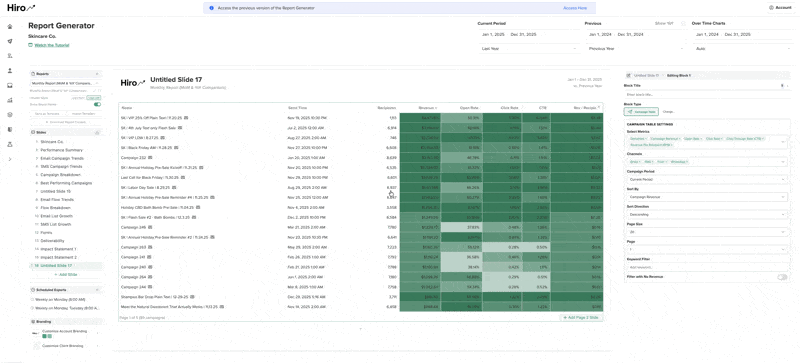This screenshot has height=363, width=800.
Task: Open the inbox tray sidebar icon
Action: (x=10, y=85)
